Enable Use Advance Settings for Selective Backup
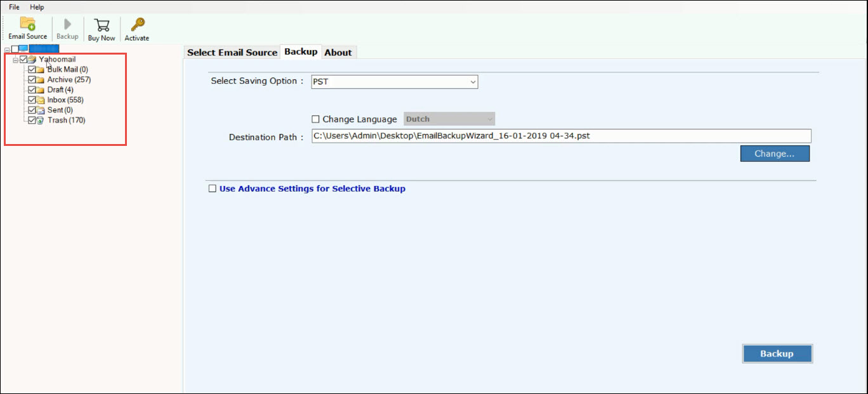Image resolution: width=868 pixels, height=394 pixels. pos(213,188)
